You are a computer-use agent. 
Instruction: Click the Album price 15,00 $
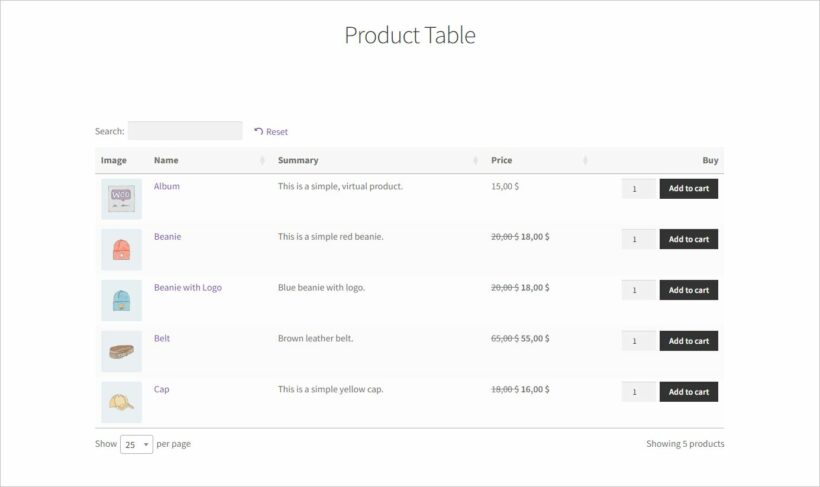(x=505, y=186)
